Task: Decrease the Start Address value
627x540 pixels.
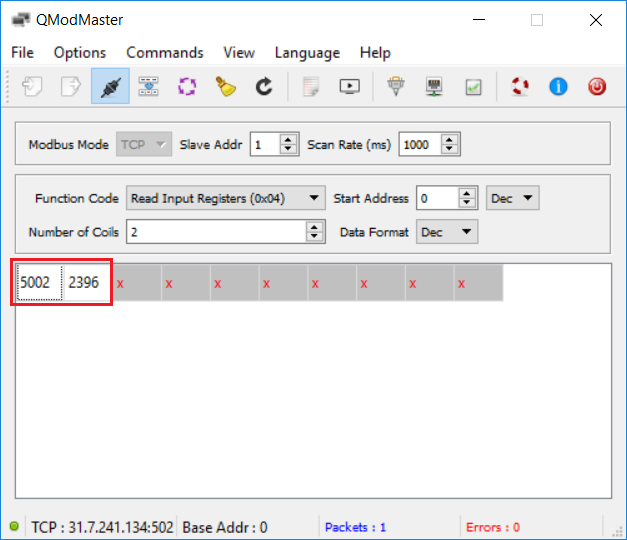Action: pos(467,202)
